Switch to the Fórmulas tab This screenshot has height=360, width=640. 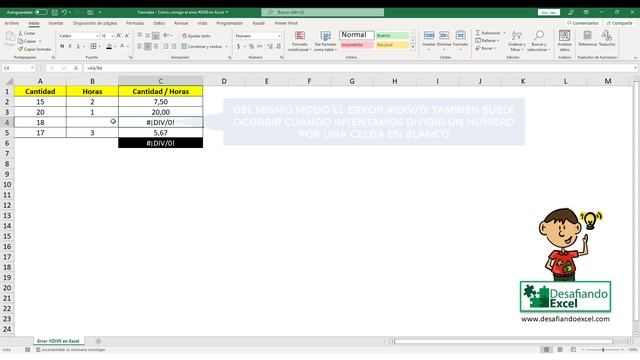click(x=135, y=23)
